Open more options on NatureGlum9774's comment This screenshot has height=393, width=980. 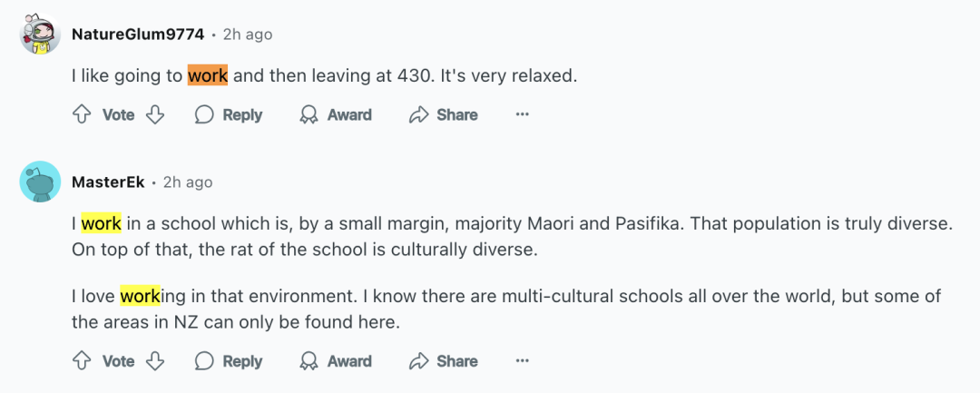point(522,115)
